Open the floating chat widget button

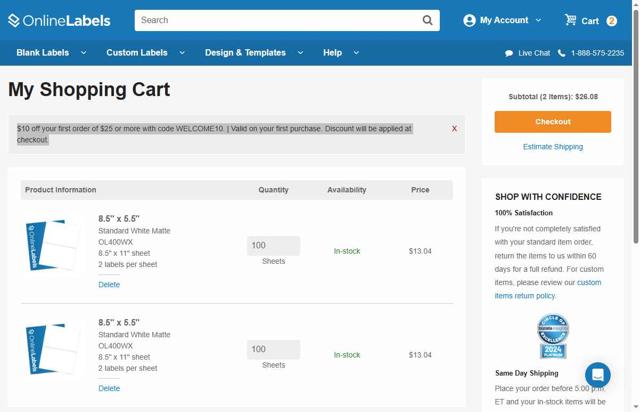coord(598,374)
